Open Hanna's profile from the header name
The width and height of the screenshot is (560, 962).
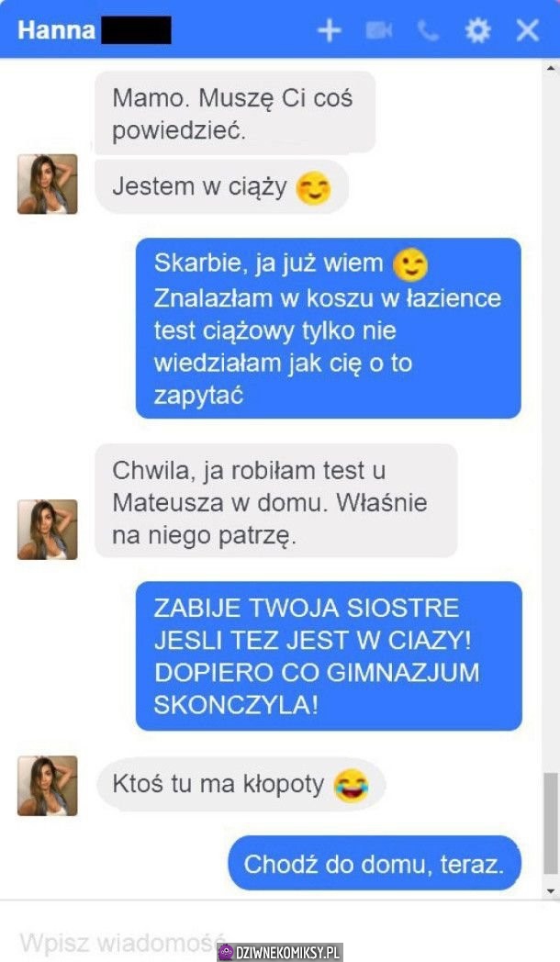click(x=56, y=29)
